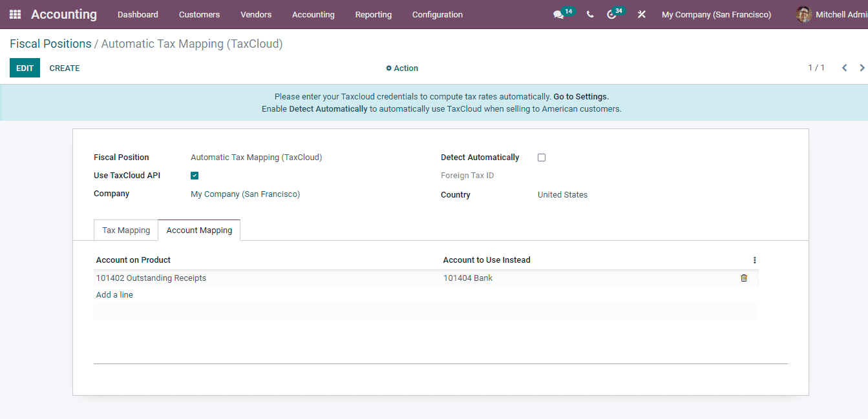Disable the Use TaxCloud API checkbox

tap(195, 175)
